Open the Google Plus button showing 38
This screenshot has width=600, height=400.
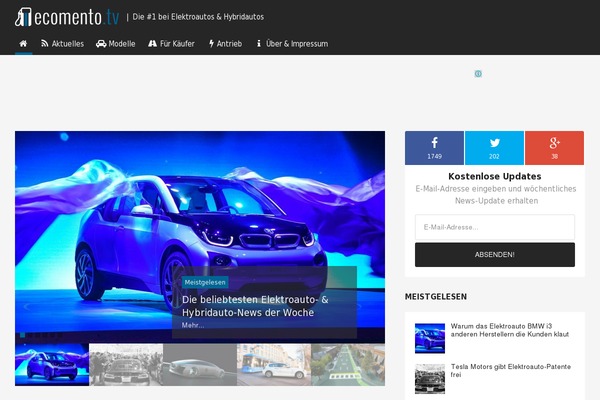click(x=554, y=148)
